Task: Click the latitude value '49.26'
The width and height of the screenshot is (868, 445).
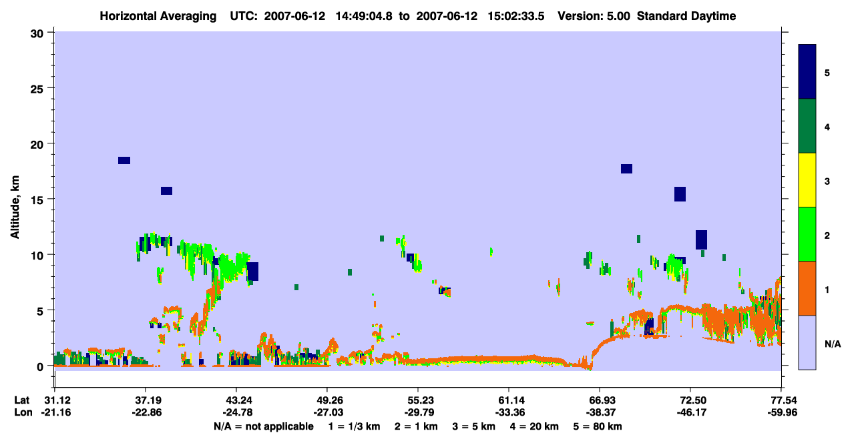Action: pyautogui.click(x=327, y=400)
